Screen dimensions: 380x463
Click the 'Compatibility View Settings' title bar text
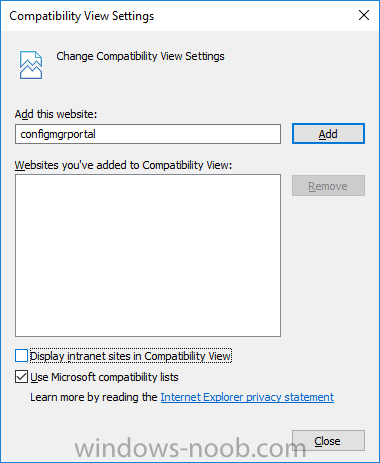coord(82,16)
